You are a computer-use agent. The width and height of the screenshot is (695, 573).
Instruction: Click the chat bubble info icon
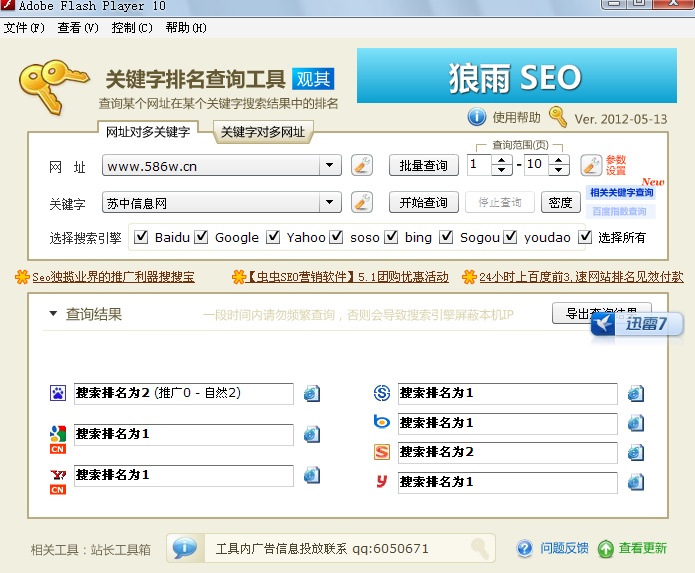(185, 548)
